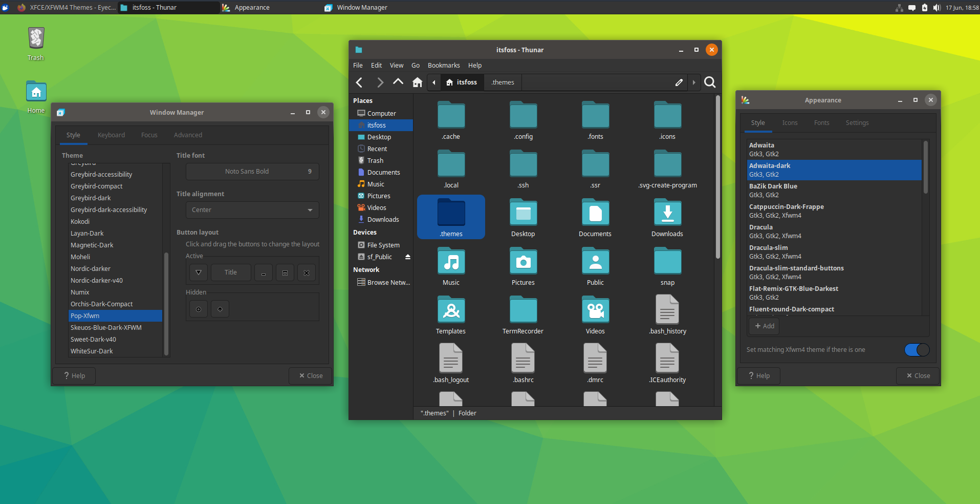Open the Bookmarks menu in Thunar
The image size is (980, 504).
(443, 65)
